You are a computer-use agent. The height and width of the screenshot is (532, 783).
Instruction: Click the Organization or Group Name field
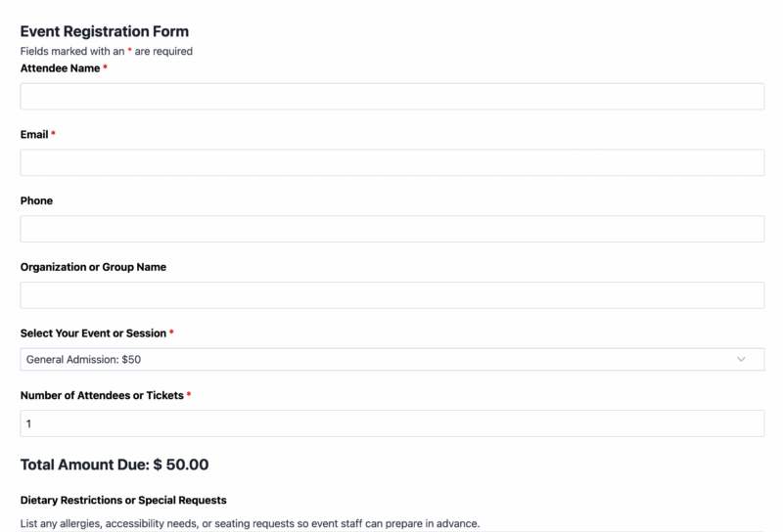[392, 295]
